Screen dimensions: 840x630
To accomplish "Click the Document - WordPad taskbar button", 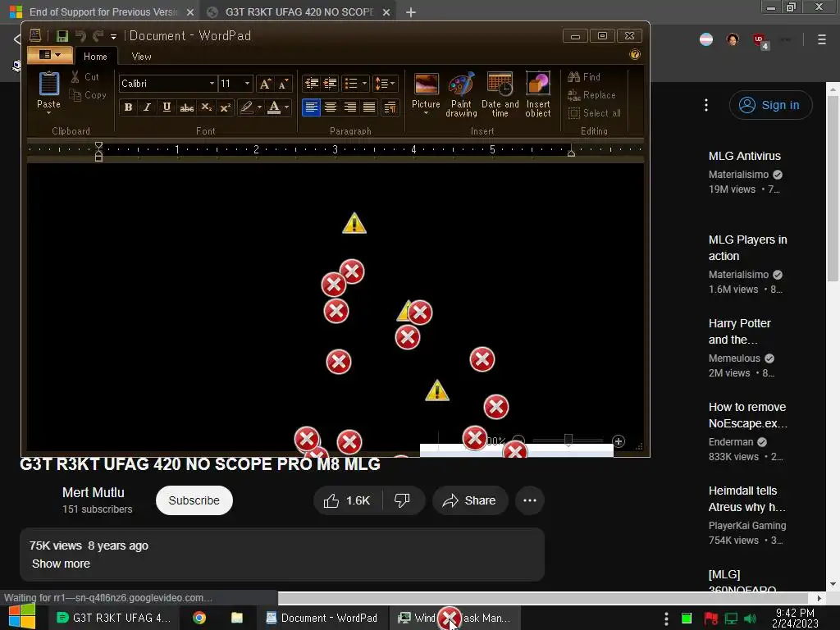I will tap(322, 618).
